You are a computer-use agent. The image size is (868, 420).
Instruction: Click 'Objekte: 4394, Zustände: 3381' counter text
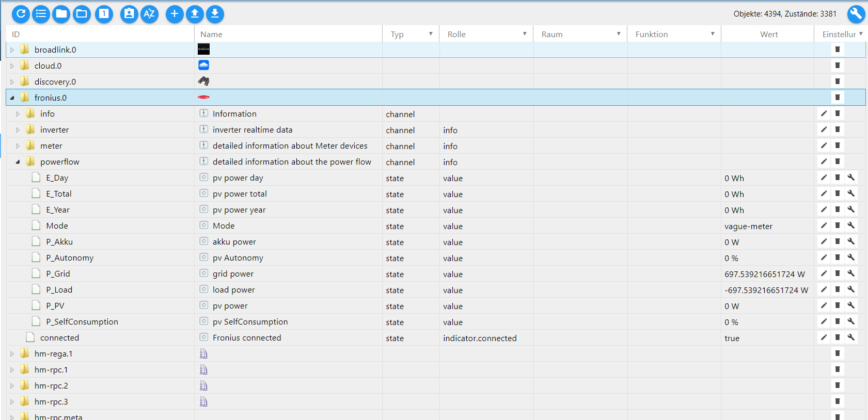785,14
